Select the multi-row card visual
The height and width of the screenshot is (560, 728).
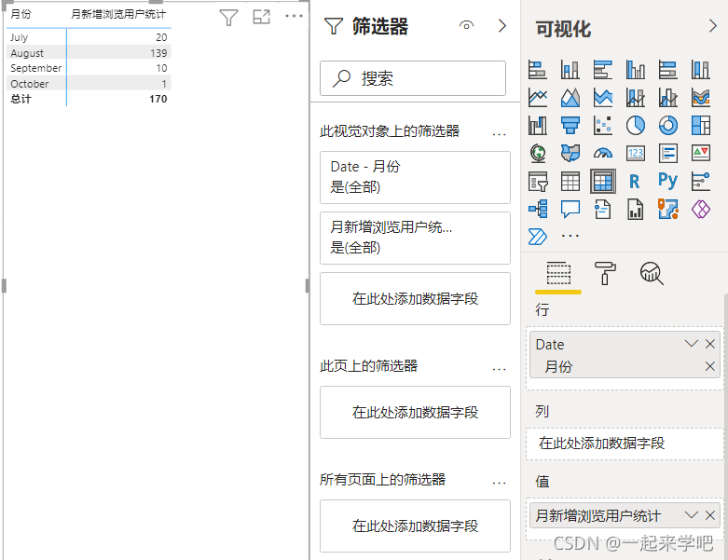[x=667, y=153]
